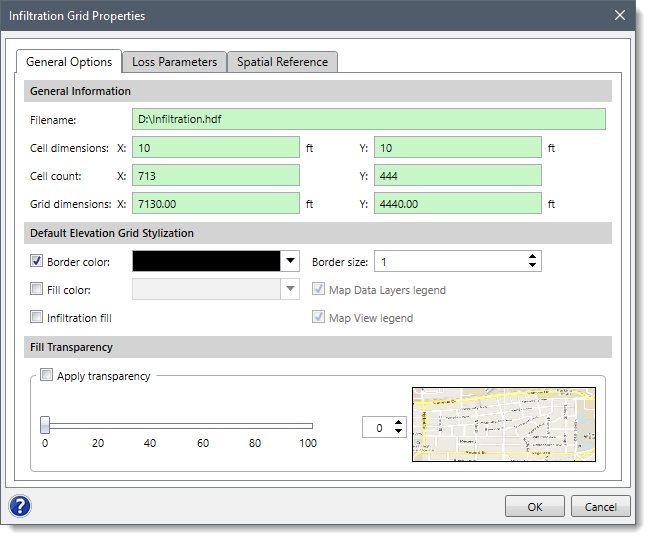Click the Cell count Y field

458,176
